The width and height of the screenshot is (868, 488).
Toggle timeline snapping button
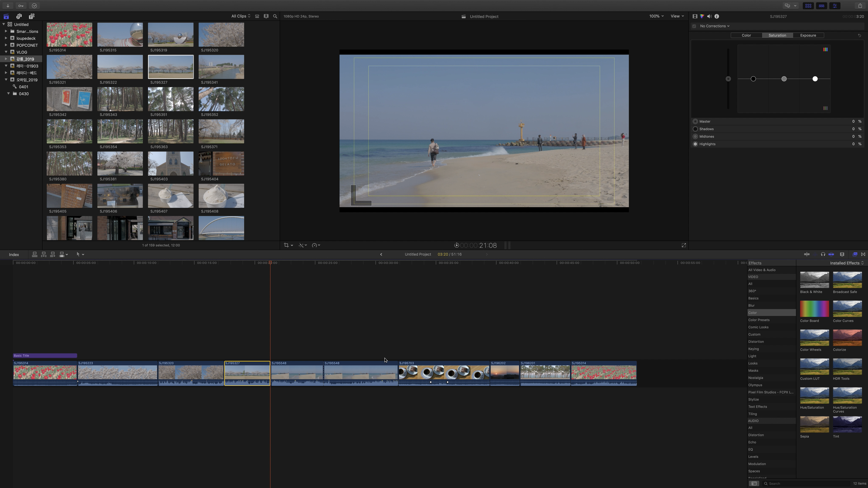pyautogui.click(x=831, y=254)
